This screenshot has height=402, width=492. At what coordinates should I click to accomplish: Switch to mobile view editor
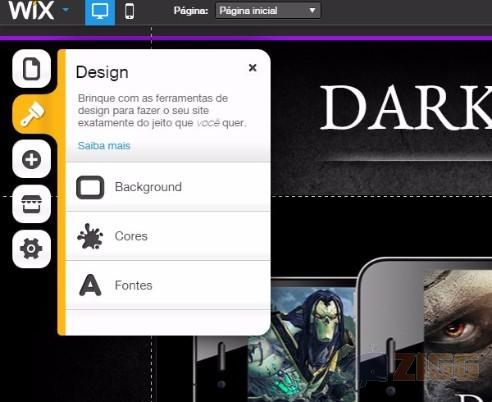pyautogui.click(x=130, y=11)
